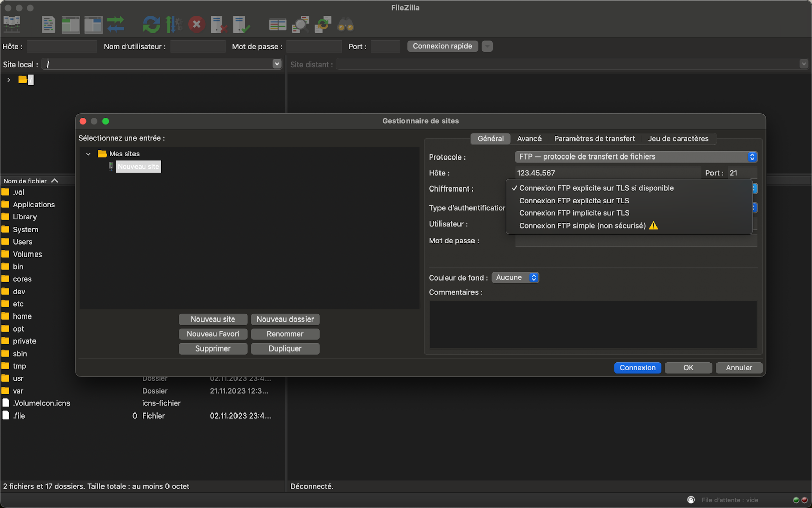Click the Commentaires text area
The image size is (812, 508).
(593, 324)
